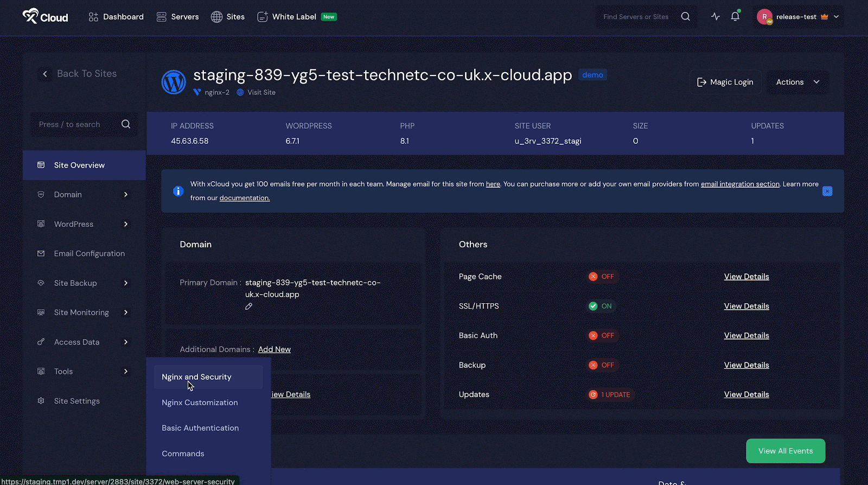Open the email integration section link

click(740, 184)
